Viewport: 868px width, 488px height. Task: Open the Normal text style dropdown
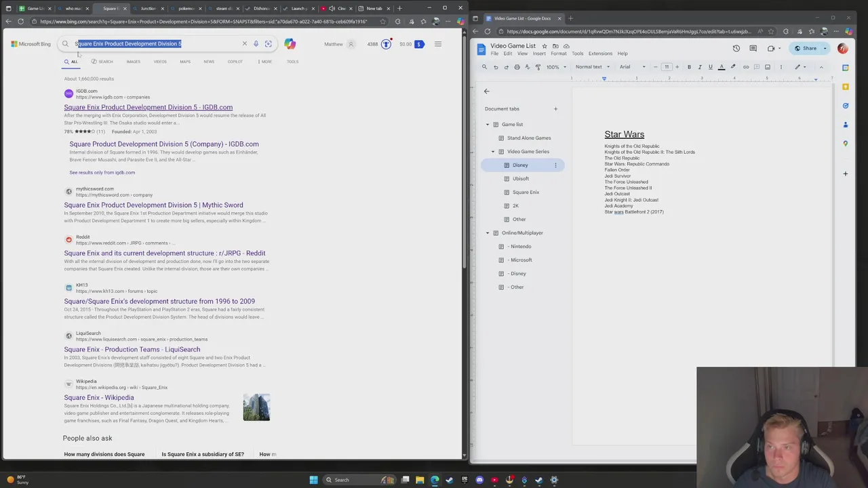[592, 67]
